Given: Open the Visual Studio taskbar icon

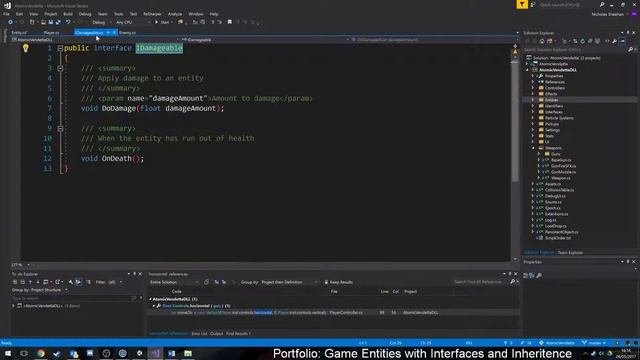Looking at the screenshot, I should (x=155, y=353).
